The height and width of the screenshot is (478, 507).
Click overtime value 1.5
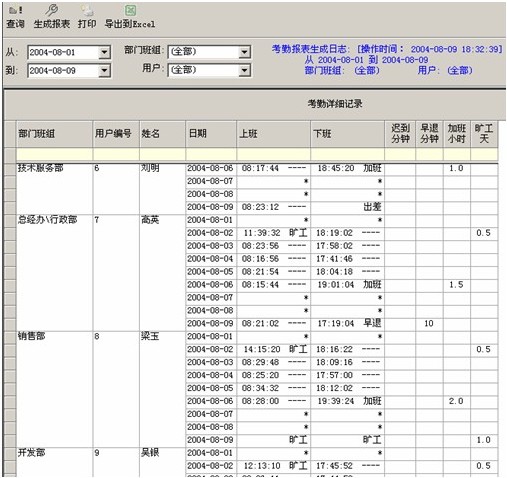pos(457,285)
